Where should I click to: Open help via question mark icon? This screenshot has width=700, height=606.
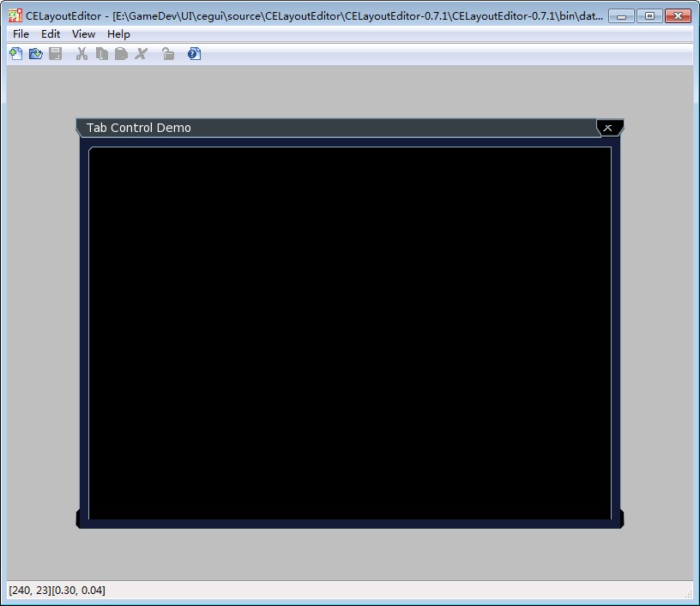pyautogui.click(x=194, y=54)
